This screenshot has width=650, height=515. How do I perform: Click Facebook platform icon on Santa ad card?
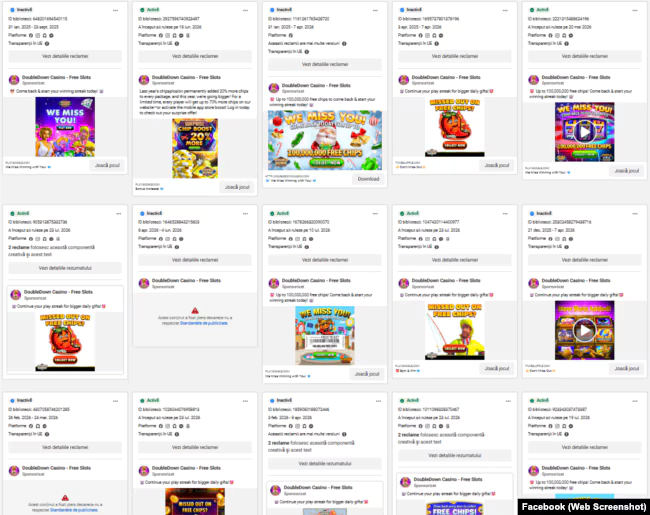pos(291,35)
